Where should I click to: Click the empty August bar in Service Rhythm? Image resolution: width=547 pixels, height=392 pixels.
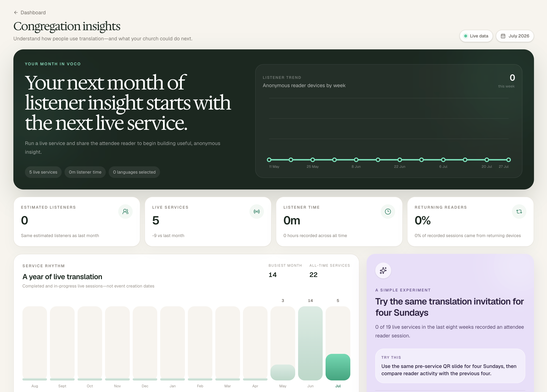[x=35, y=343]
